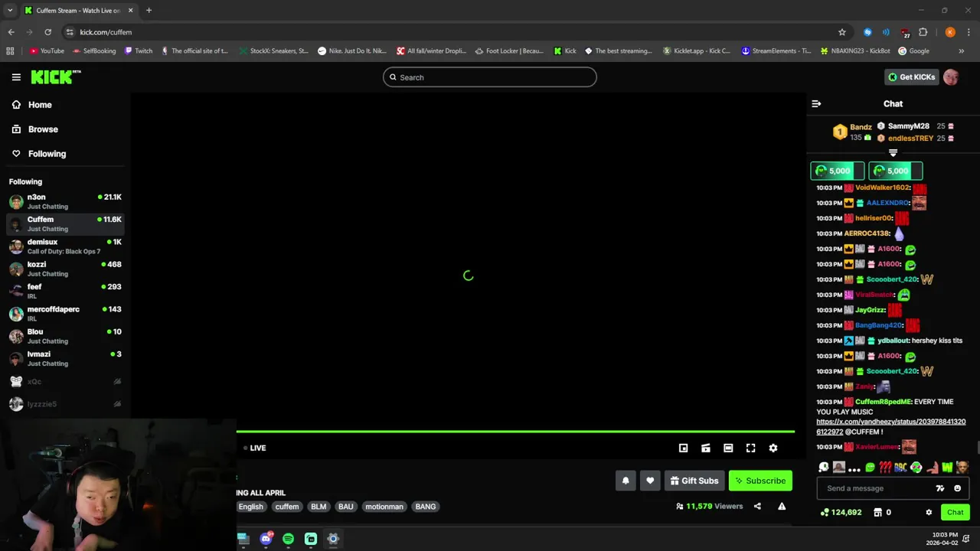Insert the green W quick emote
980x551 pixels.
947,468
